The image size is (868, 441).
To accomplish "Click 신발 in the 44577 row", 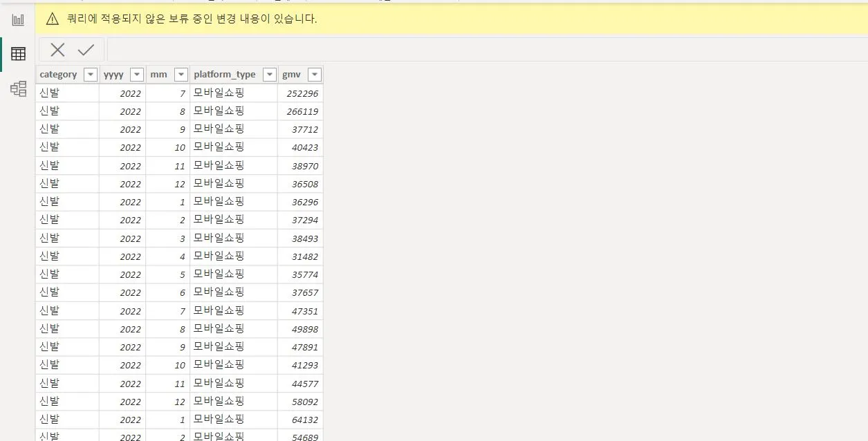I will [x=50, y=383].
